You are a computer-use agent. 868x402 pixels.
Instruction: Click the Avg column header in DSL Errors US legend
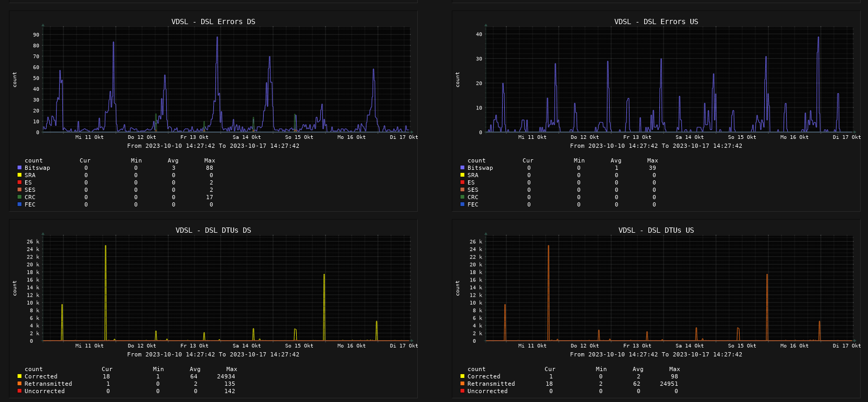(616, 160)
